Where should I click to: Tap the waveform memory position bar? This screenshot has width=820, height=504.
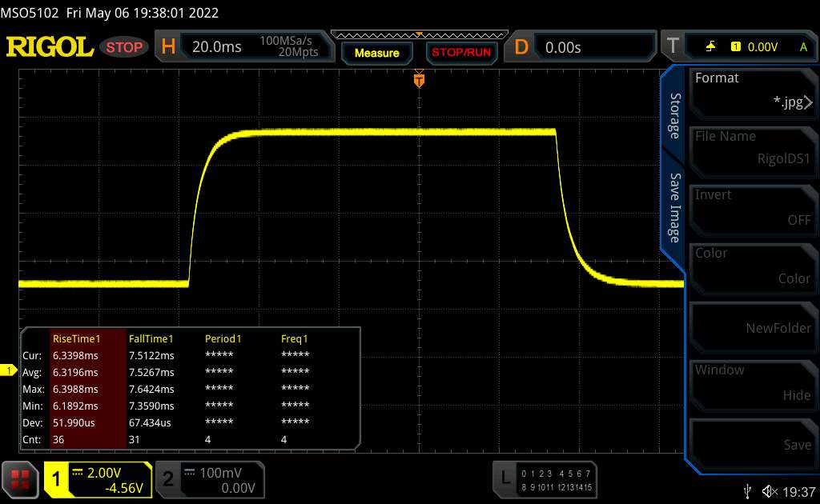click(420, 35)
